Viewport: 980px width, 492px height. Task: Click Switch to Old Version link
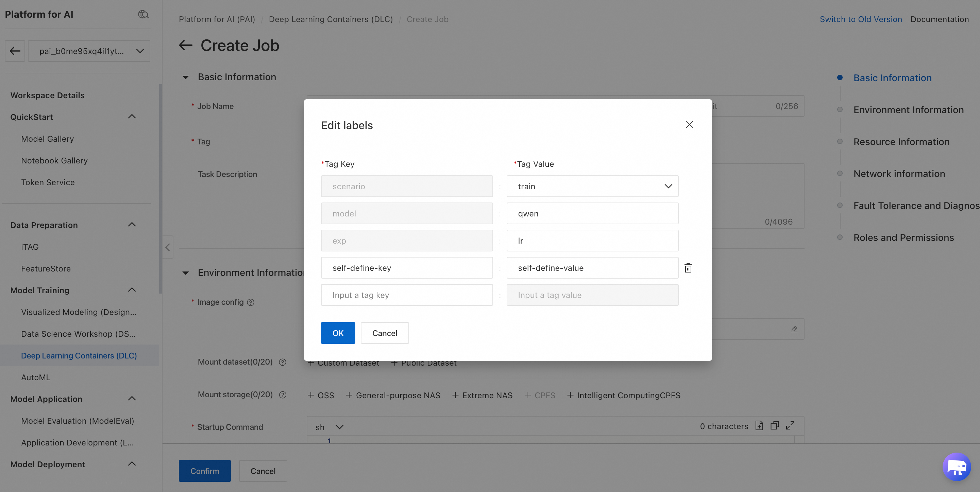click(x=861, y=19)
